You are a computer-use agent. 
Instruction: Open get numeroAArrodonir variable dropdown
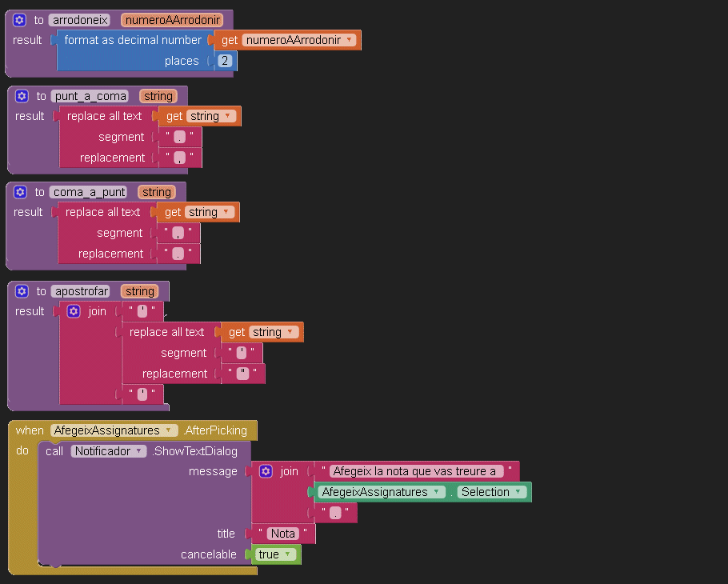pyautogui.click(x=350, y=40)
